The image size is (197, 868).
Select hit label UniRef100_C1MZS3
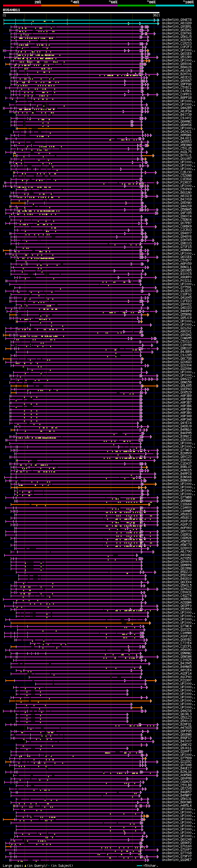point(177,43)
